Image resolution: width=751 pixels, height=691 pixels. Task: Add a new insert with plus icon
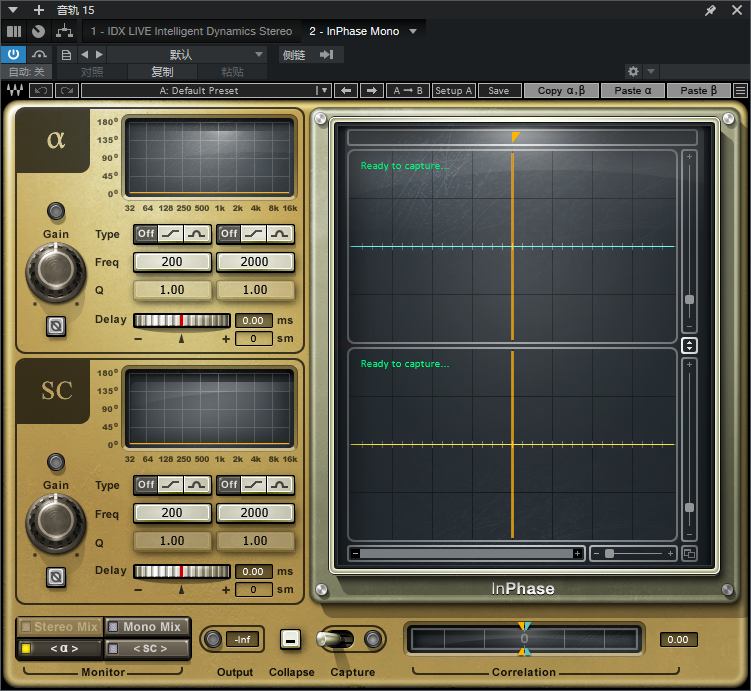pos(39,10)
